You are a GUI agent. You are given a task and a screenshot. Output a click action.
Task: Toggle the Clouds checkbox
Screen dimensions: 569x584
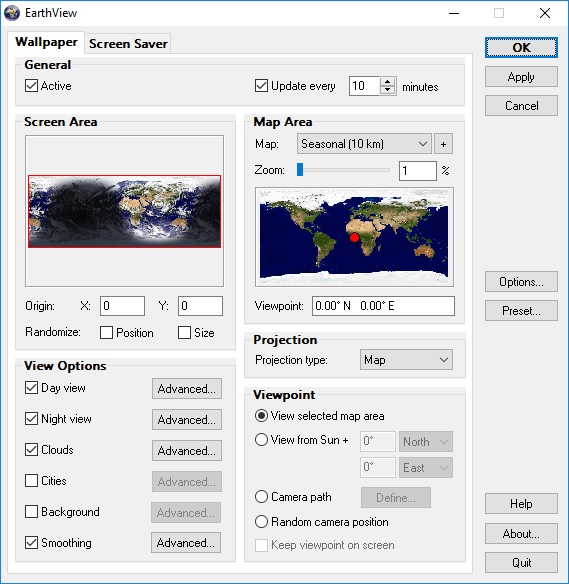[31, 450]
